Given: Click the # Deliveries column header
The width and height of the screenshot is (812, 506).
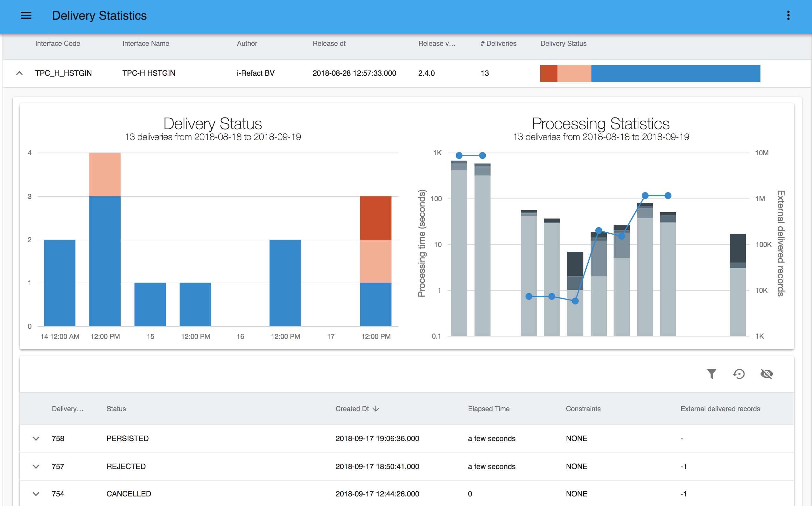Looking at the screenshot, I should tap(498, 44).
